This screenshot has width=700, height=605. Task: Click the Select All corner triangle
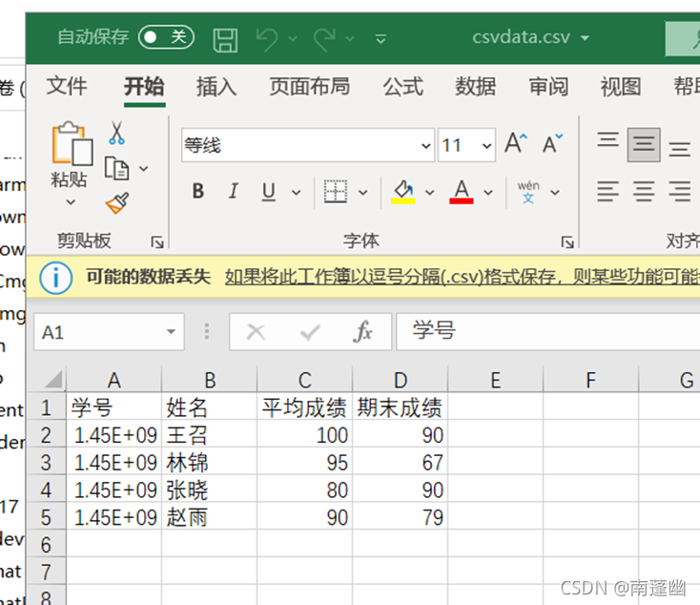[53, 380]
